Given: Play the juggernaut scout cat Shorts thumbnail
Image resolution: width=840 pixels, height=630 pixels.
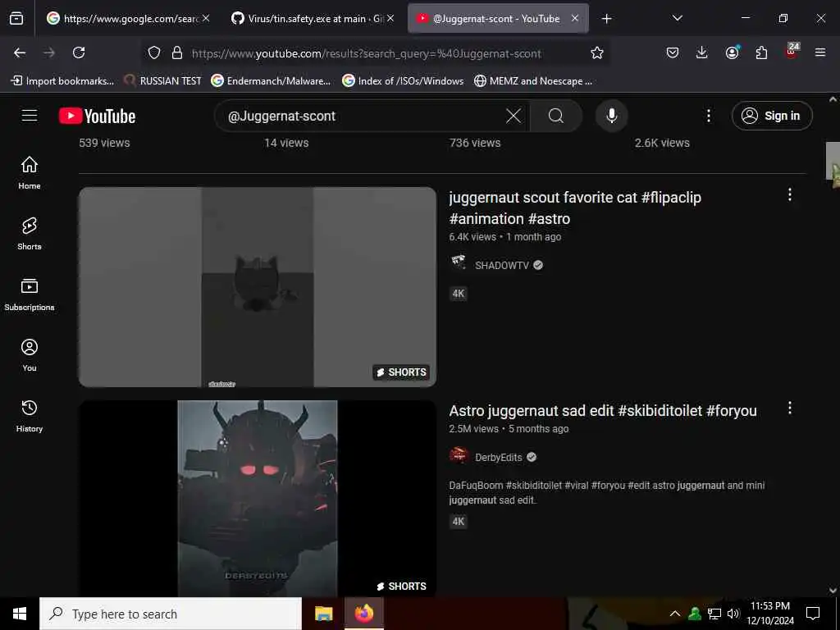Looking at the screenshot, I should [x=257, y=286].
